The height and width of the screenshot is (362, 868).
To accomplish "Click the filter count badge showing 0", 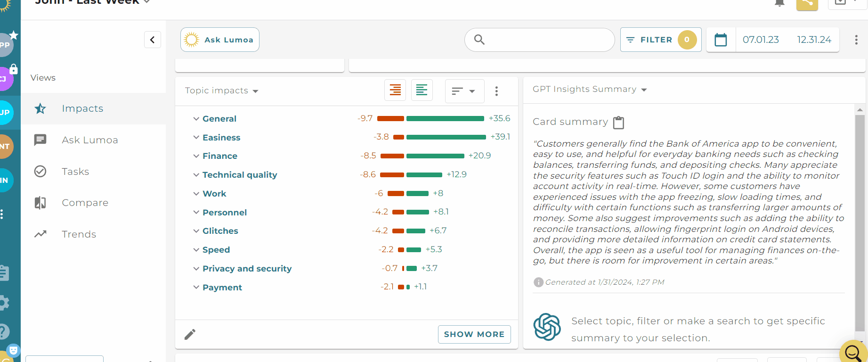I will click(x=687, y=40).
